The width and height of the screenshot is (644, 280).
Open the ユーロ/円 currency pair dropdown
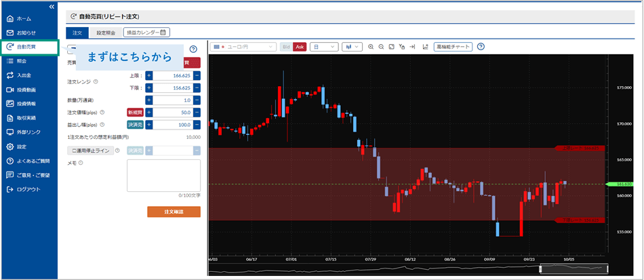pos(243,47)
